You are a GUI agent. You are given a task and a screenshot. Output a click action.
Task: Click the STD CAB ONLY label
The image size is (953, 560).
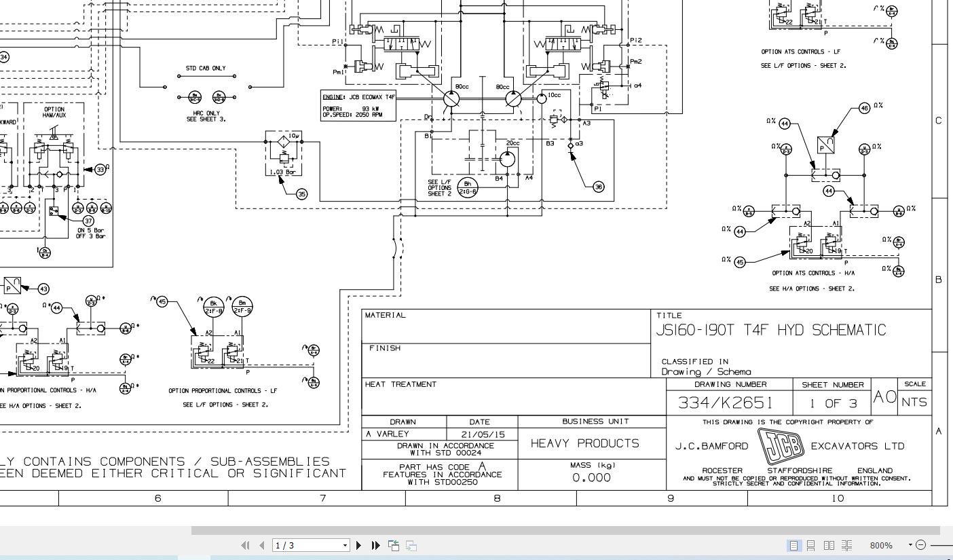pos(206,69)
